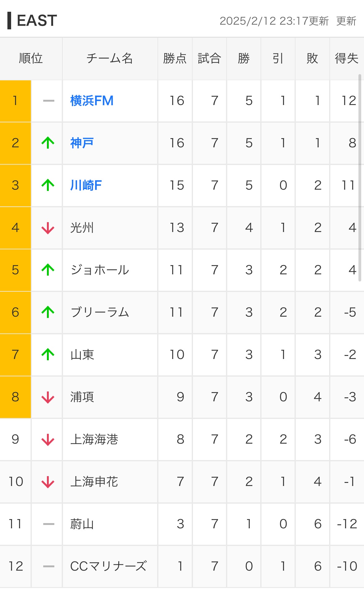Viewport: 364px width, 592px height.
Task: Open the 川崎F team link
Action: (86, 185)
